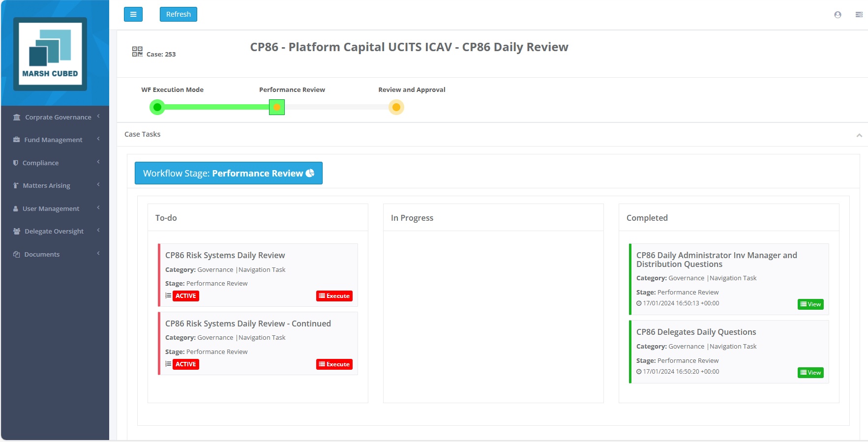Screen dimensions: 868x442
Task: Collapse the Case Tasks panel
Action: [859, 135]
